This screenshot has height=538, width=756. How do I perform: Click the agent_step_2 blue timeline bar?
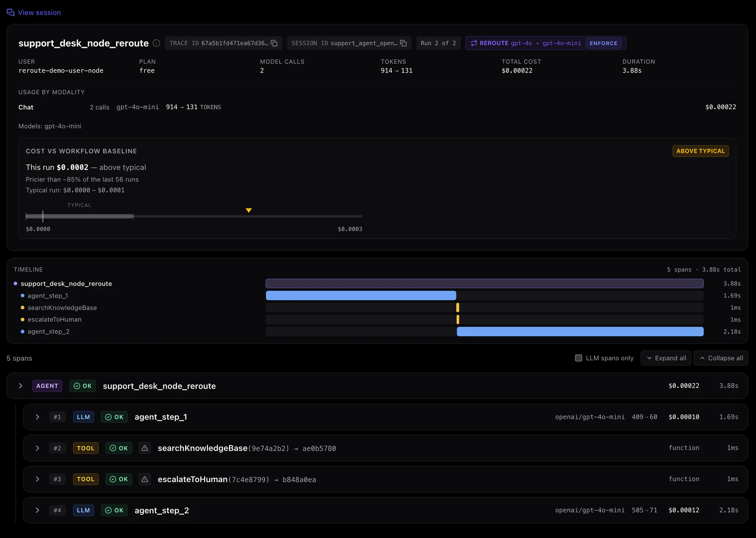click(x=580, y=332)
